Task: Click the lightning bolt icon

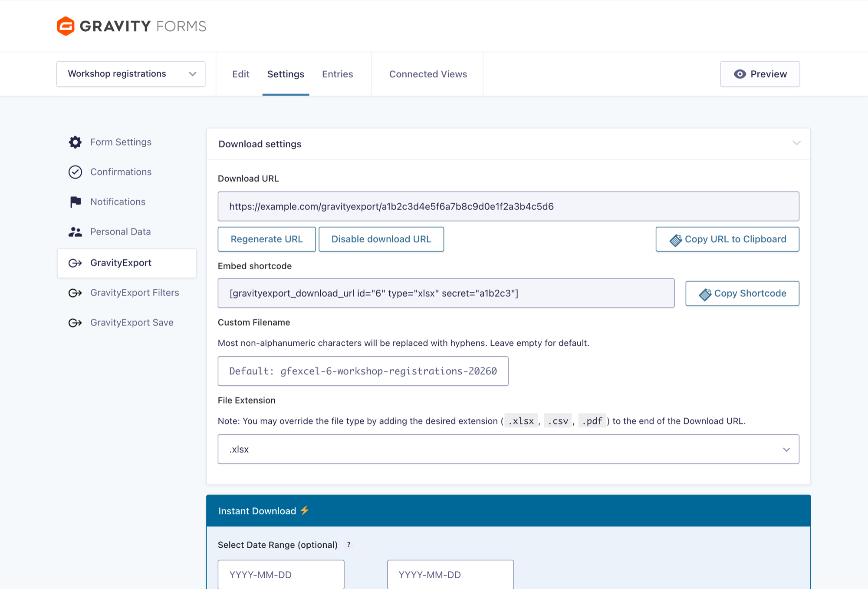Action: coord(305,510)
